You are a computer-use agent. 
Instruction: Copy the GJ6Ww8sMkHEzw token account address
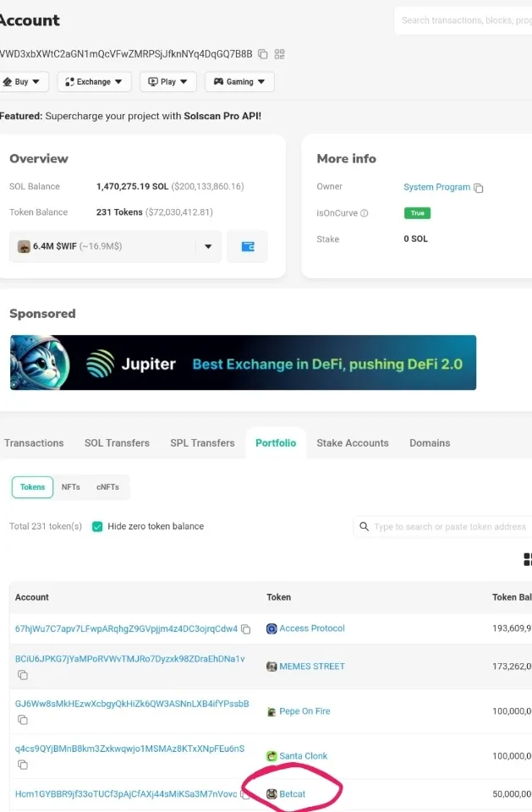pyautogui.click(x=23, y=720)
